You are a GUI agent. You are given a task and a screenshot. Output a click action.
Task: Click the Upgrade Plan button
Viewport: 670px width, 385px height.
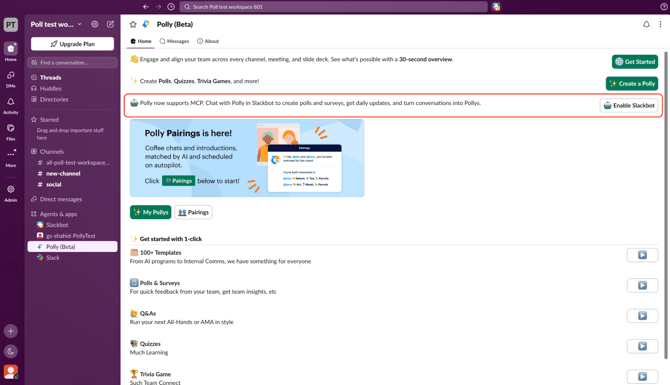[73, 44]
